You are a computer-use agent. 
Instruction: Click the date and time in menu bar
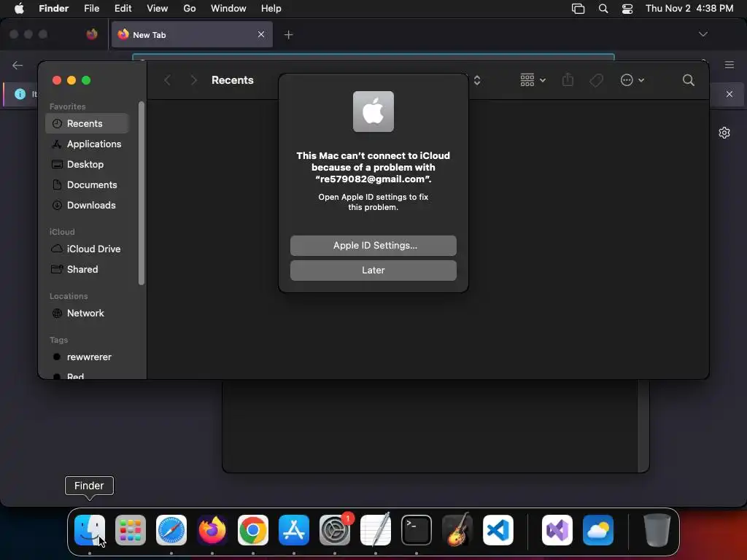(689, 8)
